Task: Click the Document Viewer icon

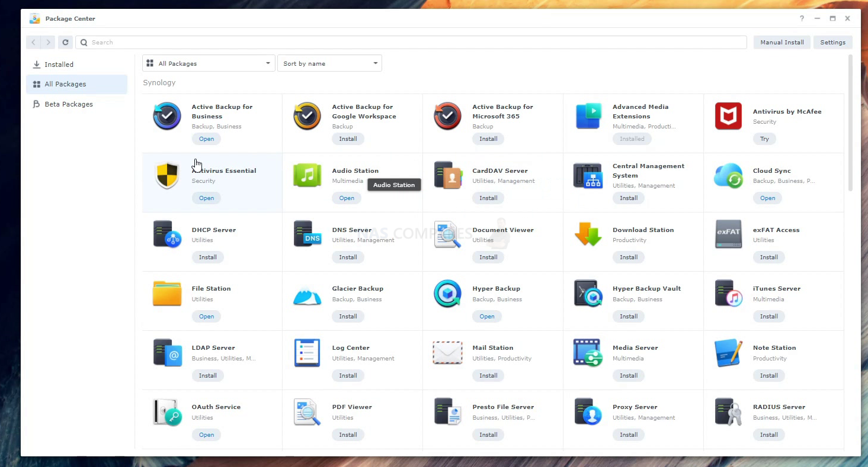Action: 448,234
